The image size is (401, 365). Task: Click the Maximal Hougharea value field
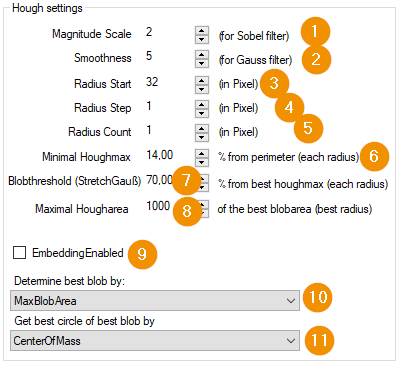tap(159, 206)
